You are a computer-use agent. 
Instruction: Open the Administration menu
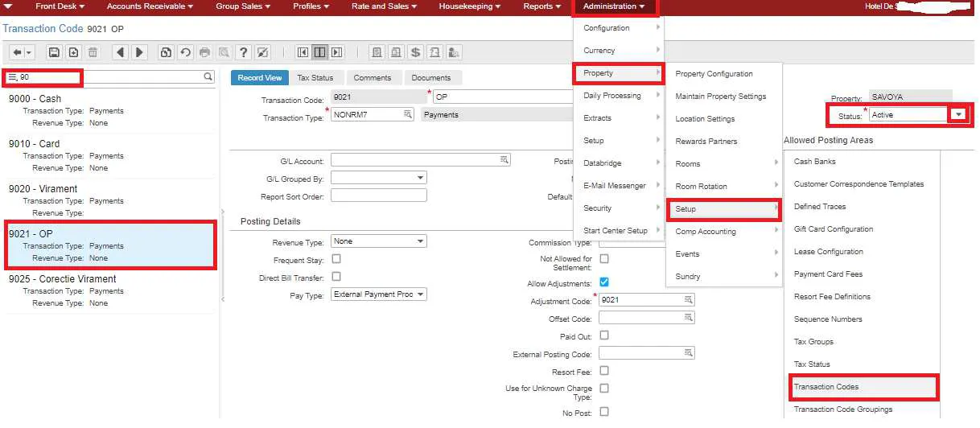pos(615,6)
